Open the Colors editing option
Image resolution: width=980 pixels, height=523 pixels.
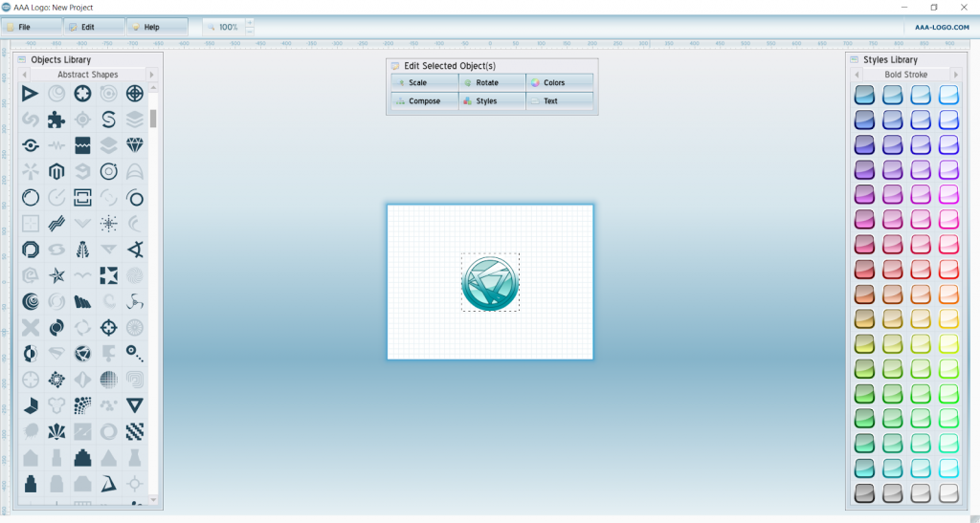(x=560, y=83)
